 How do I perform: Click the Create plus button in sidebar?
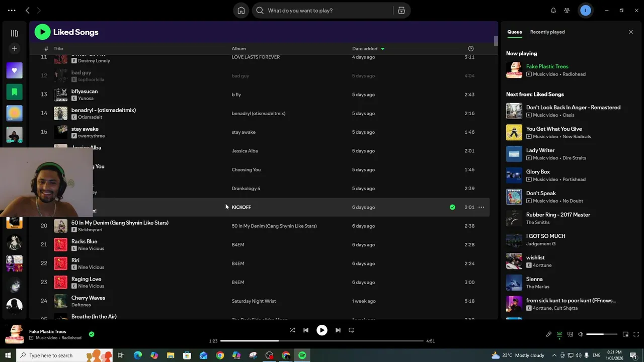pos(14,48)
